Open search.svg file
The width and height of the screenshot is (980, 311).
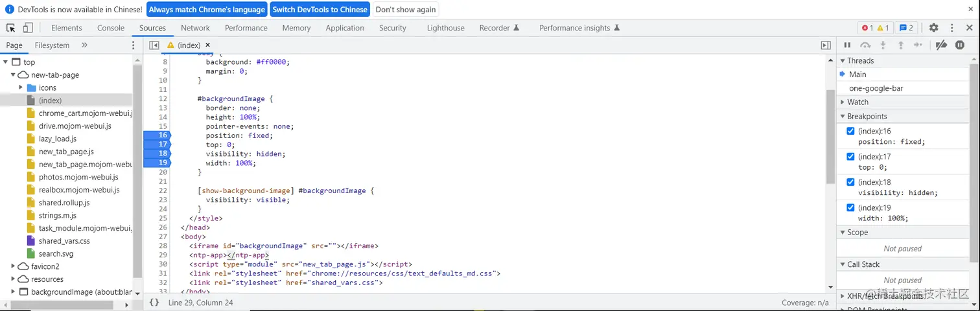(x=56, y=254)
